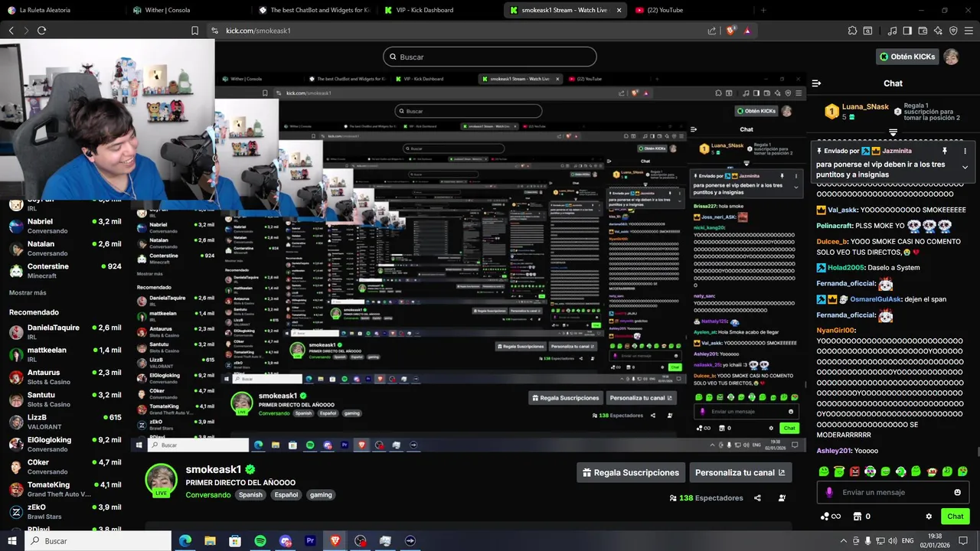Click the Obtén KICKs button
This screenshot has height=551, width=980.
click(x=907, y=57)
